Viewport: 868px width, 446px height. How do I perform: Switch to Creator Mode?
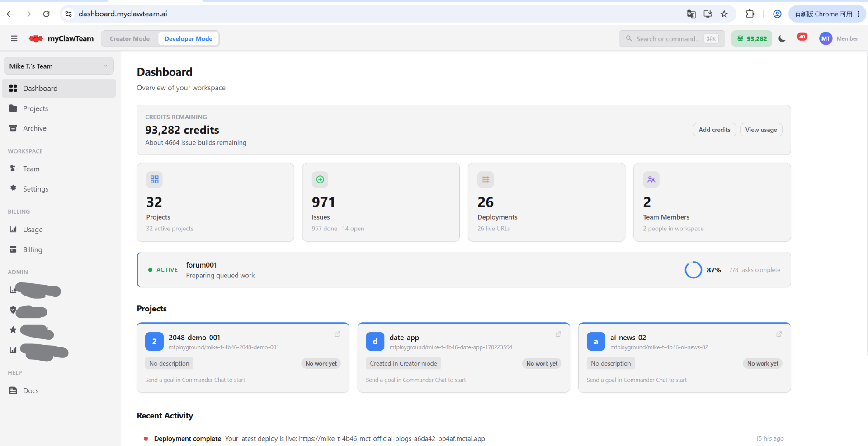tap(130, 38)
